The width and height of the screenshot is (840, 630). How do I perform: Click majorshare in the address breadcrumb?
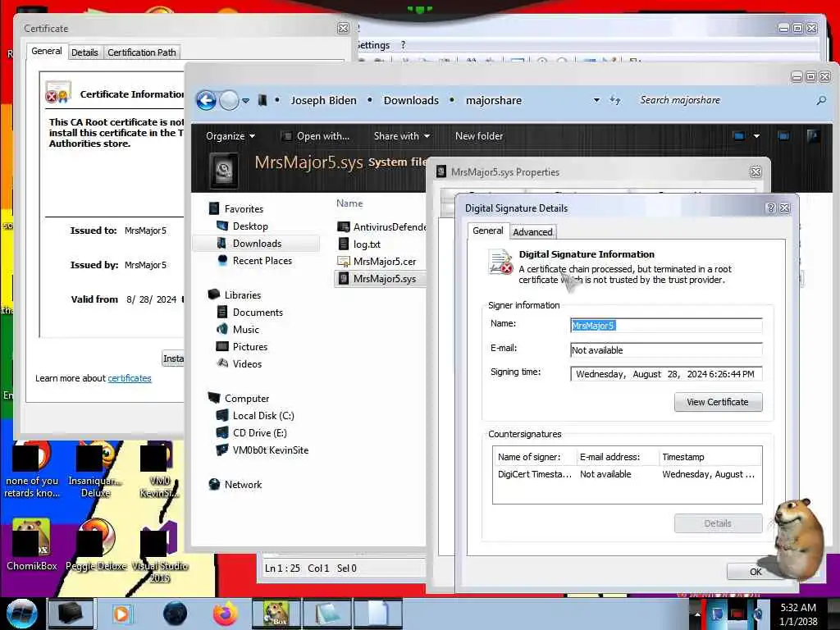tap(493, 100)
